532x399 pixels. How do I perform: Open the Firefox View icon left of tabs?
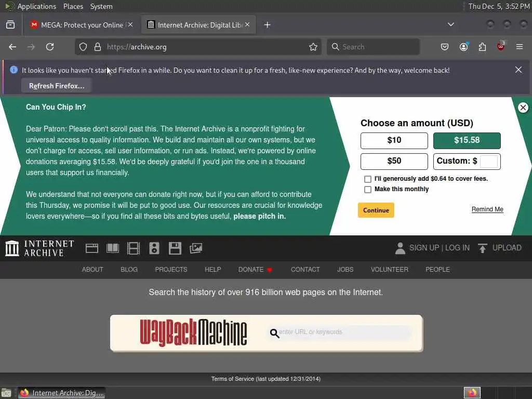(10, 25)
